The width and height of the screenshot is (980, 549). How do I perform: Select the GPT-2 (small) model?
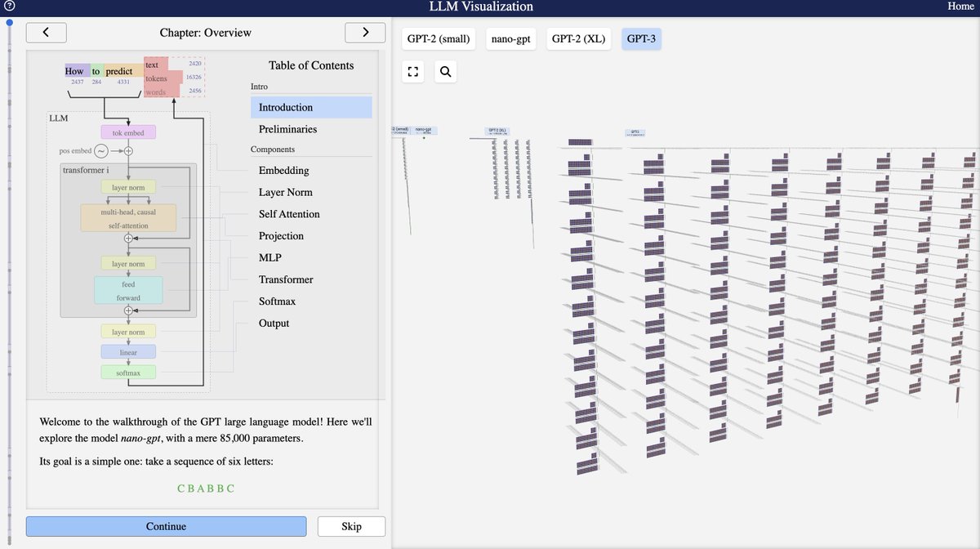coord(439,38)
